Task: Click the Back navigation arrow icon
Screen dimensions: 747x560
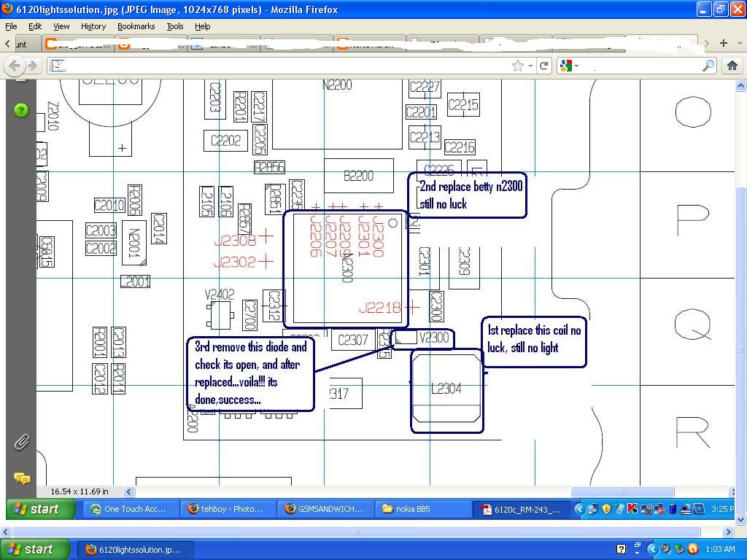Action: [x=15, y=66]
